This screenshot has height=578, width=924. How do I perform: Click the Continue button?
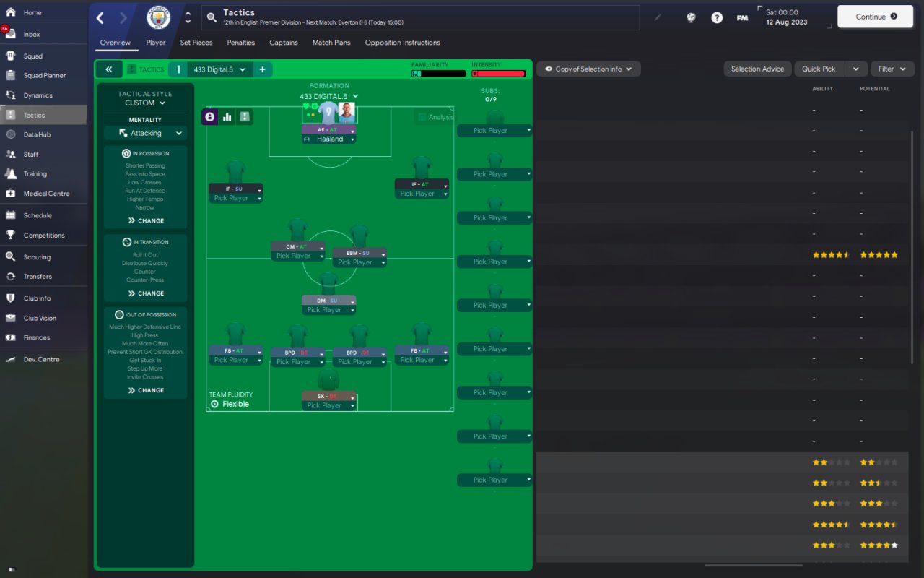click(x=876, y=17)
